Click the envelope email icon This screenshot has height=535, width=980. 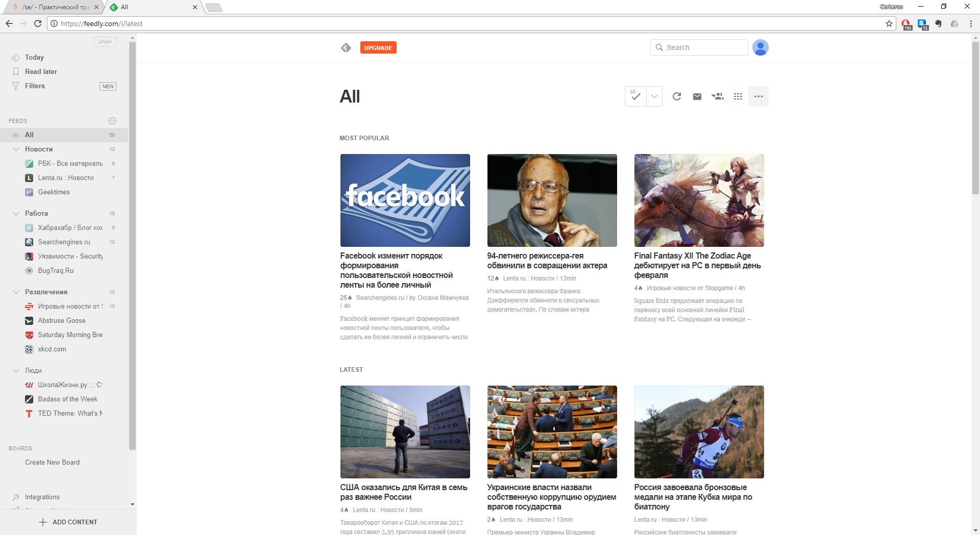(697, 96)
